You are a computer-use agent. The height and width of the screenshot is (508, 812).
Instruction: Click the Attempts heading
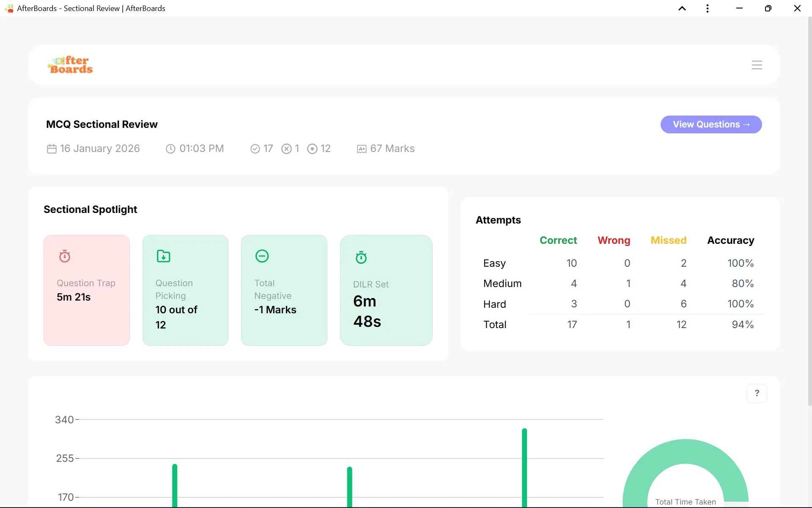(498, 220)
